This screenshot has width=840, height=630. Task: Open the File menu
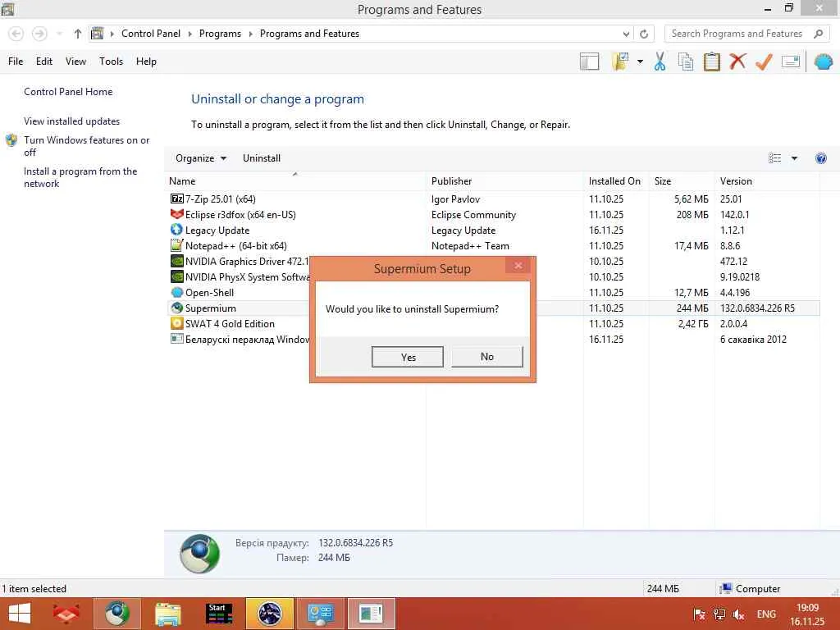coord(16,62)
